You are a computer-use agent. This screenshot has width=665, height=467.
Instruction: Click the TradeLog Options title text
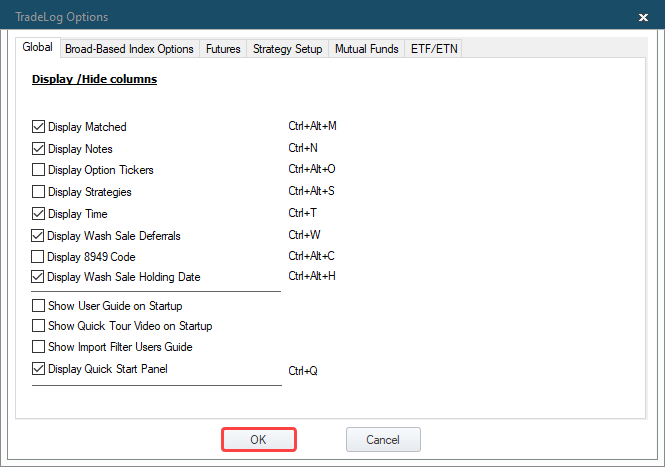coord(62,17)
